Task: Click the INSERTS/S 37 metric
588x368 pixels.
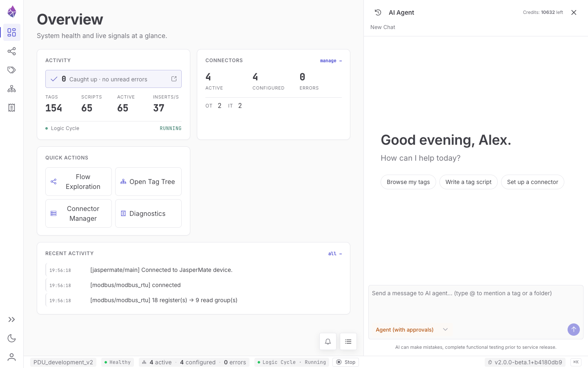Action: [x=166, y=103]
